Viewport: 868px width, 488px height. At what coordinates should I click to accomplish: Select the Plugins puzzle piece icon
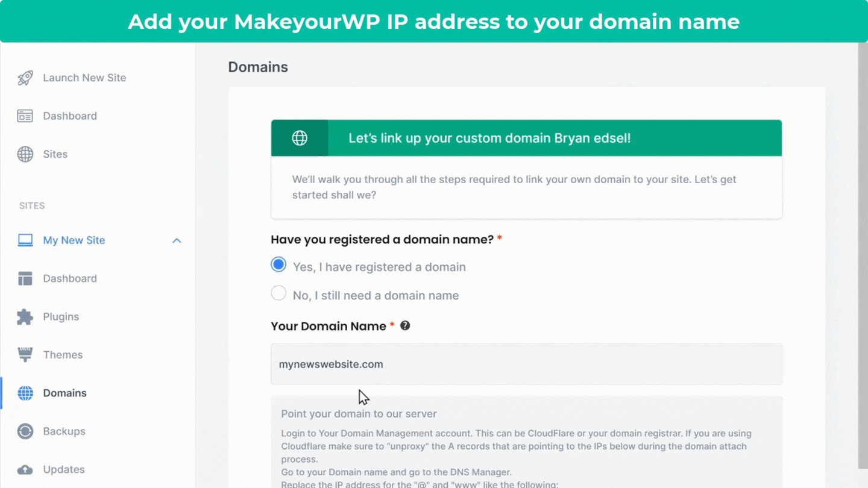25,317
